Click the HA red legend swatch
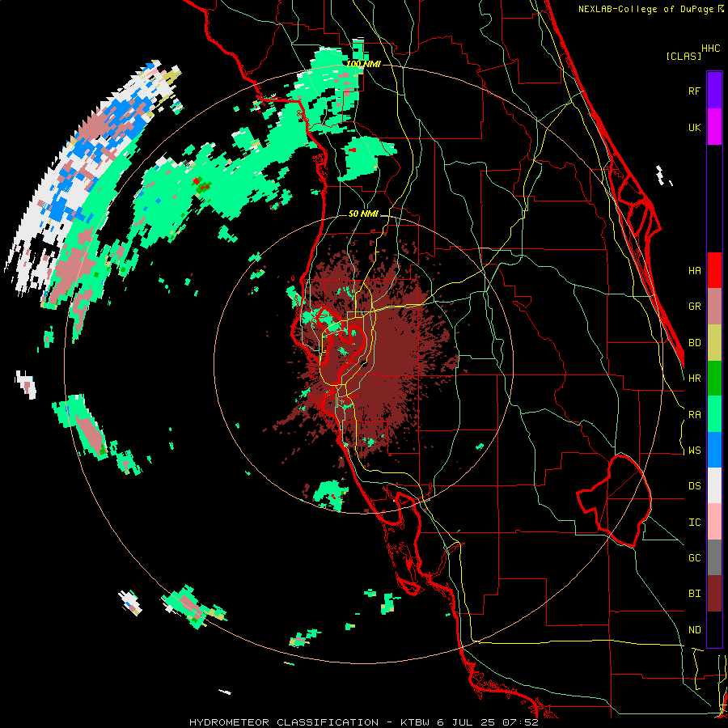728x728 pixels. (x=714, y=270)
